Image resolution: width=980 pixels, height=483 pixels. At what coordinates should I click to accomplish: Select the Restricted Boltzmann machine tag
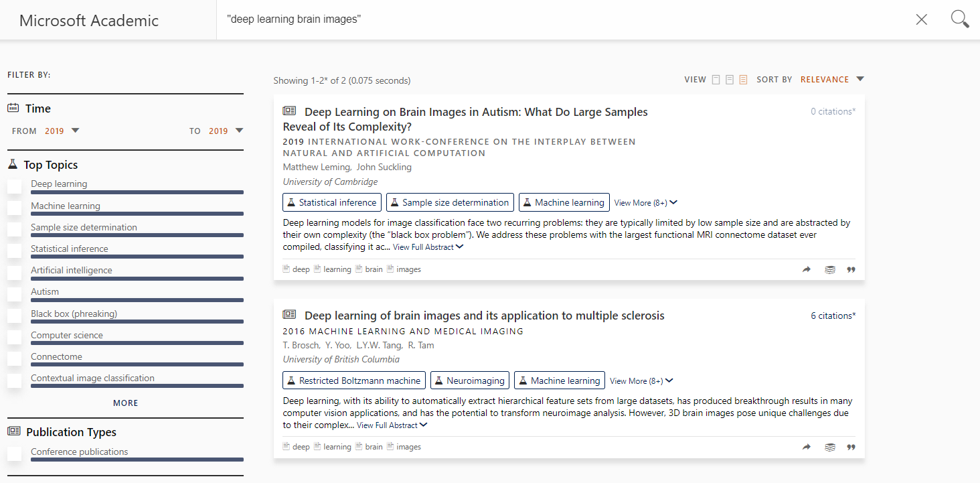pyautogui.click(x=353, y=381)
